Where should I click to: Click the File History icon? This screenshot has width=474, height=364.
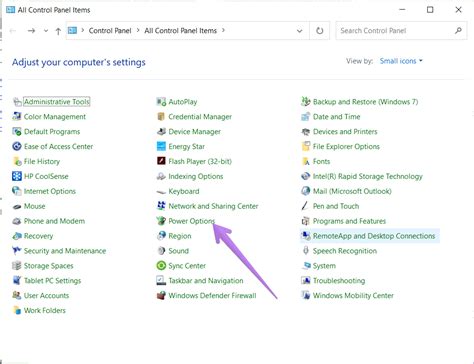pos(17,161)
